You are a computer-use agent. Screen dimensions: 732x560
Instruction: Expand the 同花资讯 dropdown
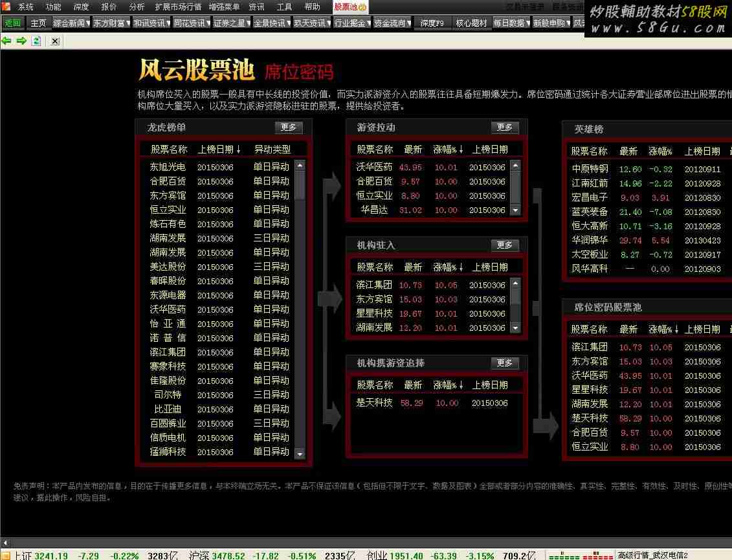(x=192, y=23)
